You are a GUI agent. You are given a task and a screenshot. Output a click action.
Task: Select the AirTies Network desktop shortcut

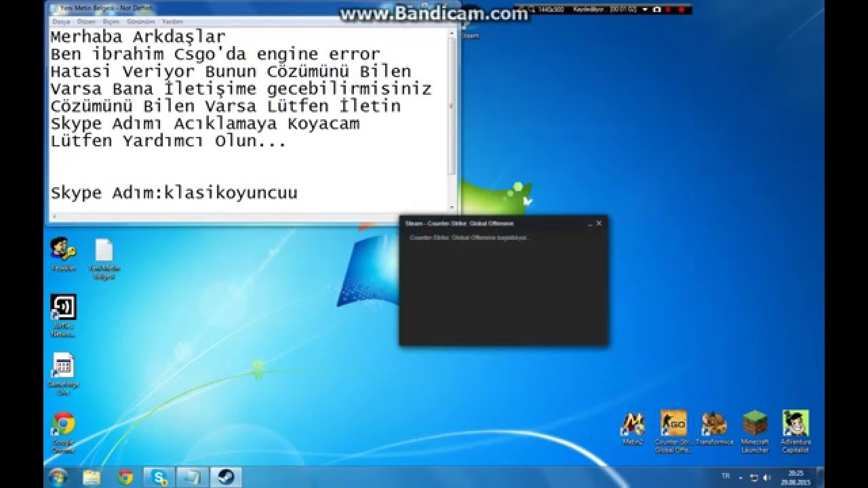click(x=63, y=315)
